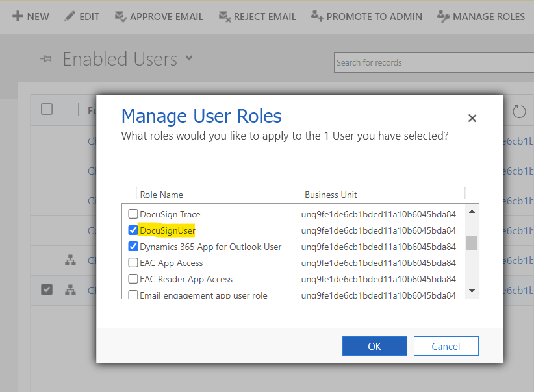Click business unit value for DocuSign Trace
534x392 pixels.
[378, 214]
